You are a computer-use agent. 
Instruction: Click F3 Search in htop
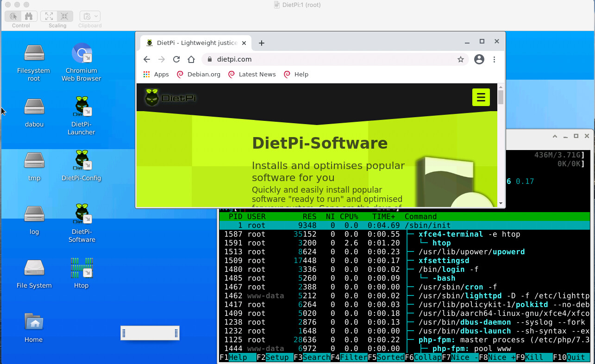(312, 358)
